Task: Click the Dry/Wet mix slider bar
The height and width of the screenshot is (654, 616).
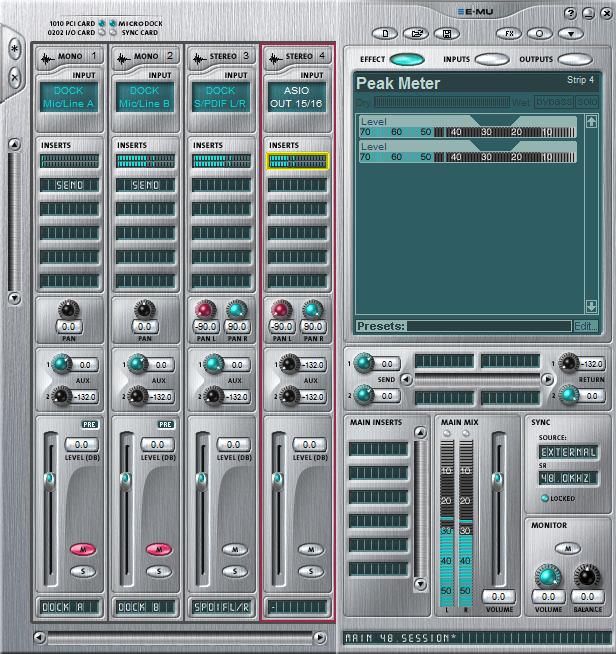Action: (442, 102)
